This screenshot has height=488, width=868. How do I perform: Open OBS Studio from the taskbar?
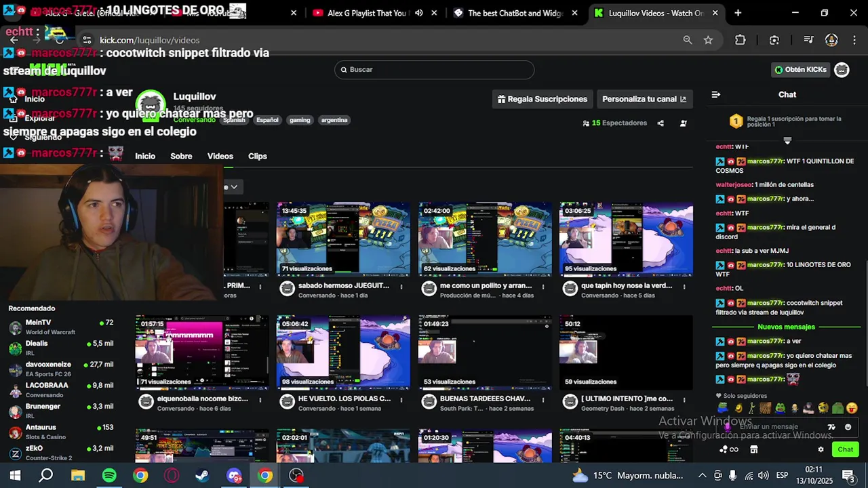pyautogui.click(x=296, y=476)
